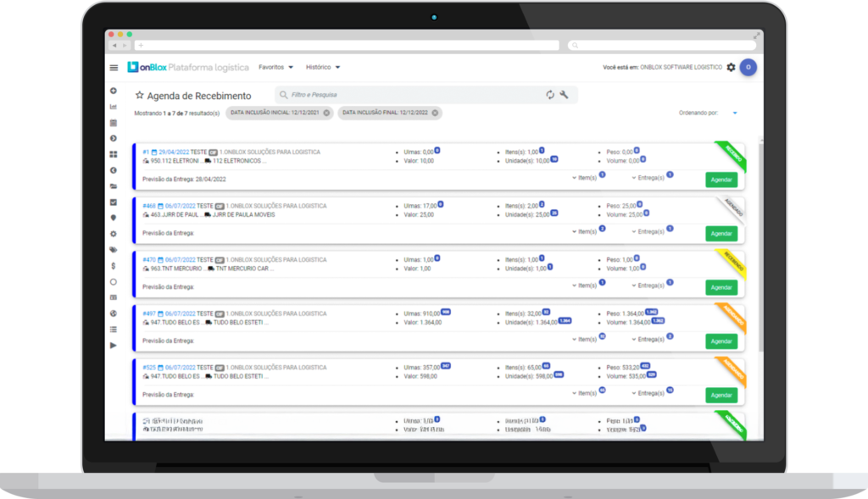Select the location pin sidebar icon

coord(114,218)
